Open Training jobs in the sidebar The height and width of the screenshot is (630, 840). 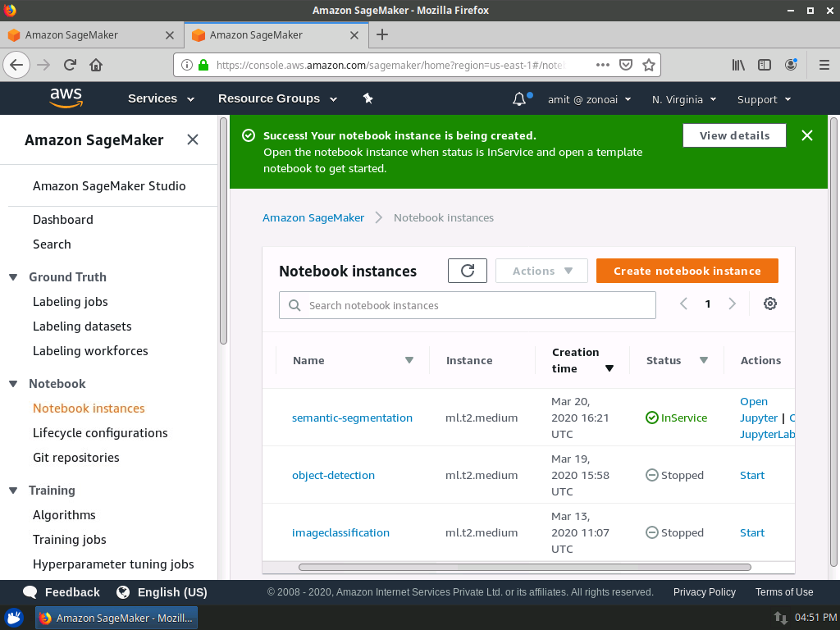[x=70, y=540]
